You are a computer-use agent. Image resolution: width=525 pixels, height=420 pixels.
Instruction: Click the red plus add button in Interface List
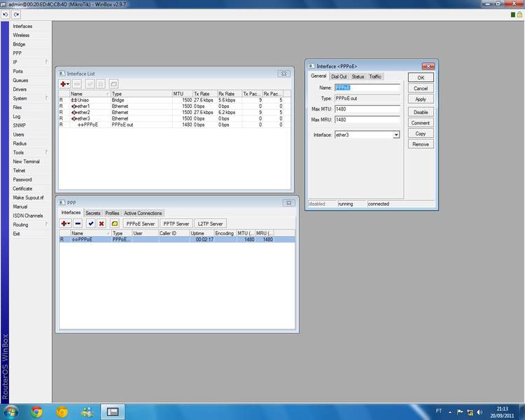coord(63,84)
